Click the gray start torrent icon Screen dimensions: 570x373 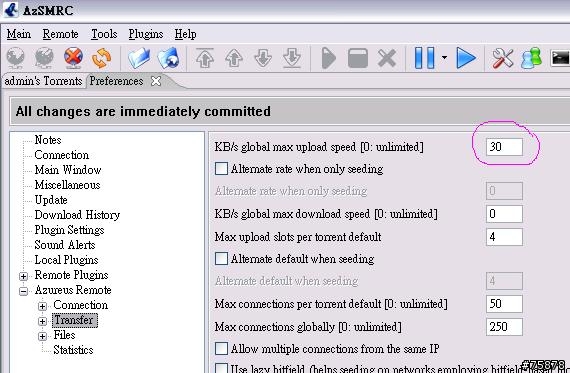click(x=329, y=58)
